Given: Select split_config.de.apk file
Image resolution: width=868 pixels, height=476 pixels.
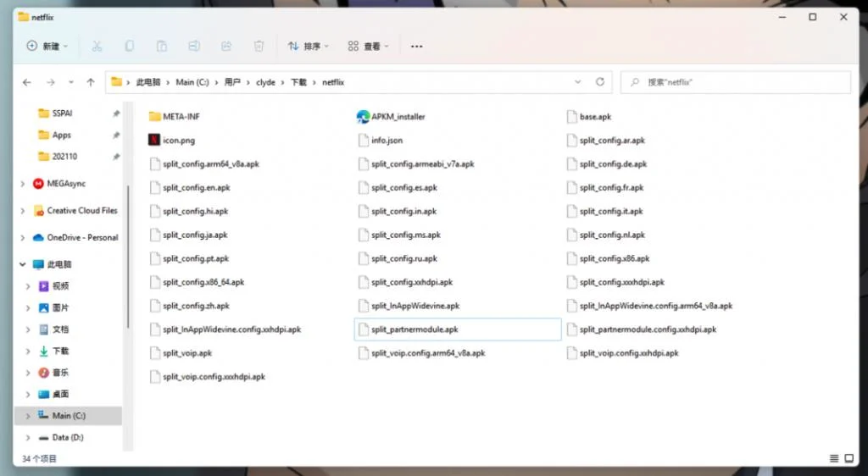Looking at the screenshot, I should tap(607, 164).
